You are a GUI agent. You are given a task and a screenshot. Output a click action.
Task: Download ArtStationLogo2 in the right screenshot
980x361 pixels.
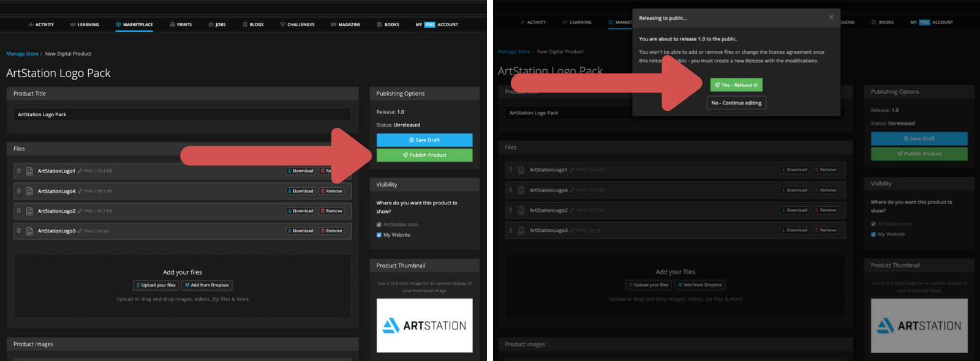794,210
